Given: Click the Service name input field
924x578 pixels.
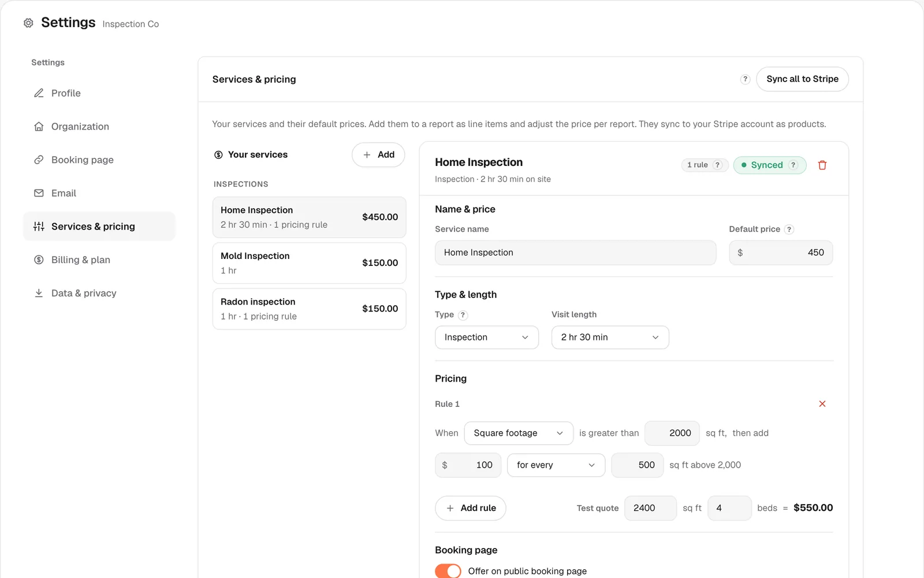Looking at the screenshot, I should pos(576,253).
